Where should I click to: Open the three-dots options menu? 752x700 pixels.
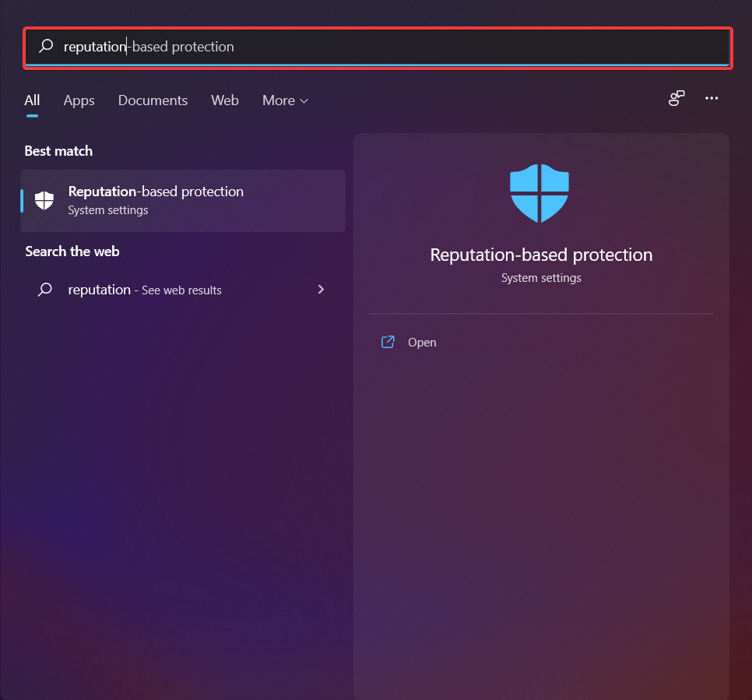712,98
